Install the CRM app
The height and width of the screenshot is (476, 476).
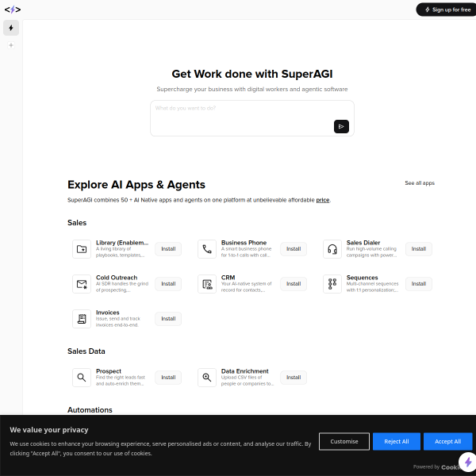(294, 284)
